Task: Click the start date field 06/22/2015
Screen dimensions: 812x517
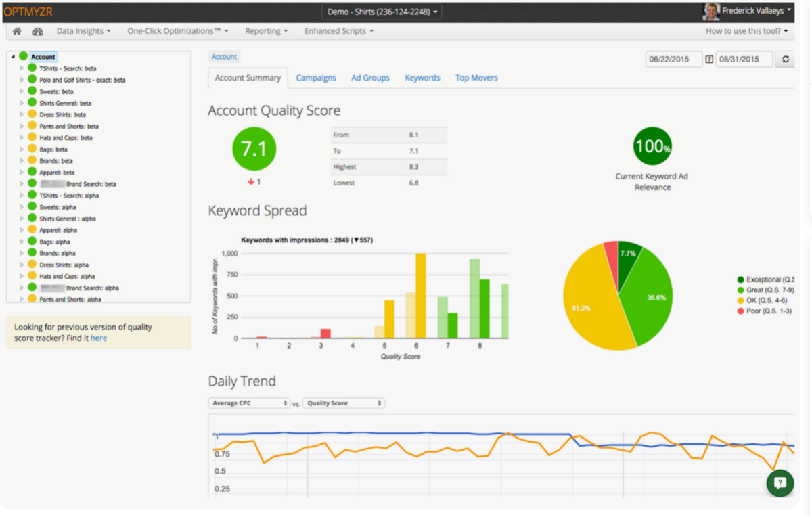Action: tap(673, 59)
